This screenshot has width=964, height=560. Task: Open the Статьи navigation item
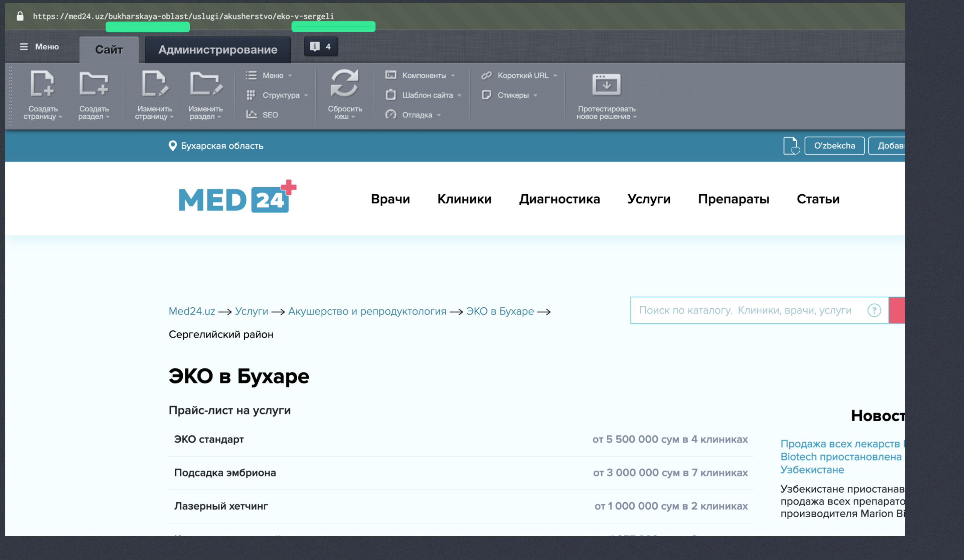coord(818,199)
